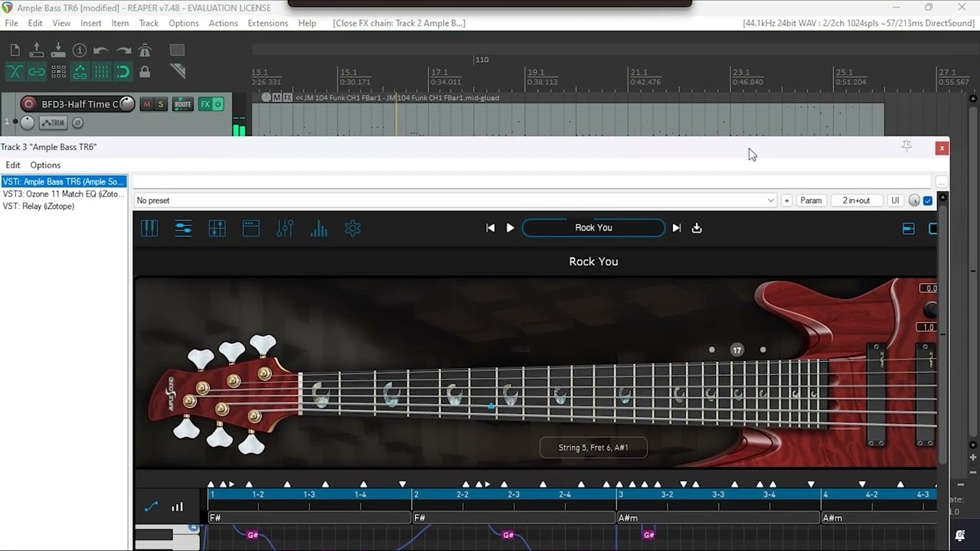Screen dimensions: 980x551
Task: Click the Open Project upload-arrow icon
Action: point(36,51)
